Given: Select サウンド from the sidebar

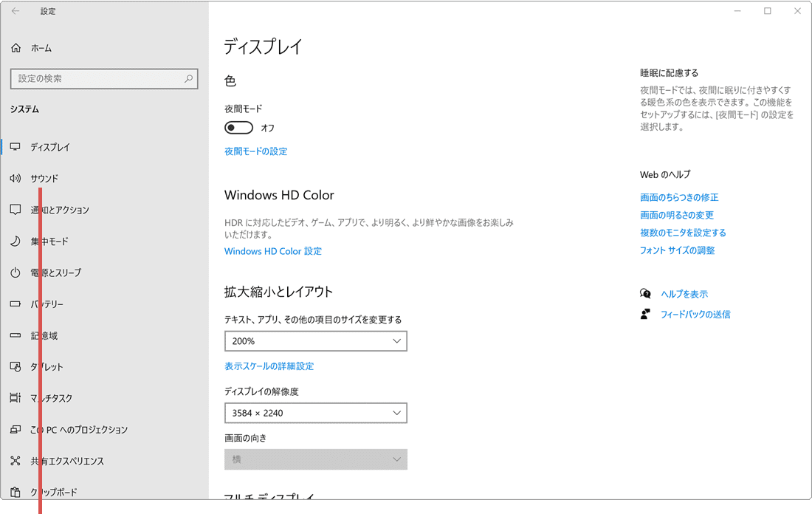Looking at the screenshot, I should click(x=44, y=178).
